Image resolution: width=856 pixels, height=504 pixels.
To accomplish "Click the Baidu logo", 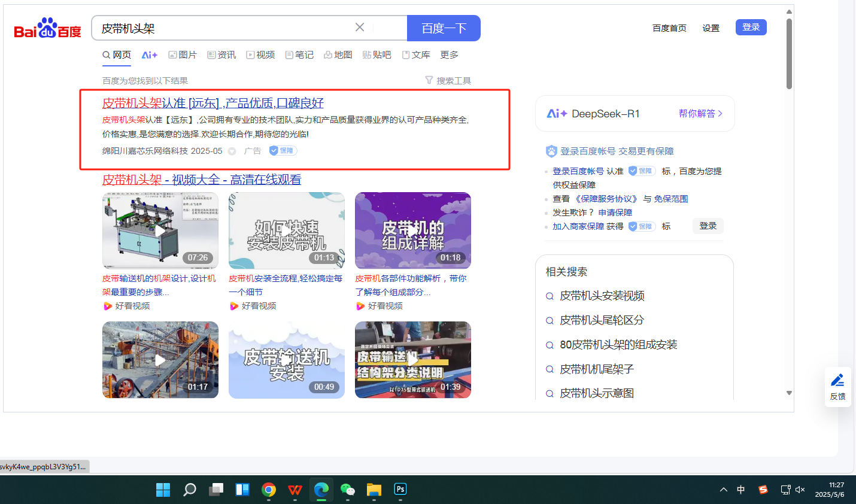I will (47, 28).
